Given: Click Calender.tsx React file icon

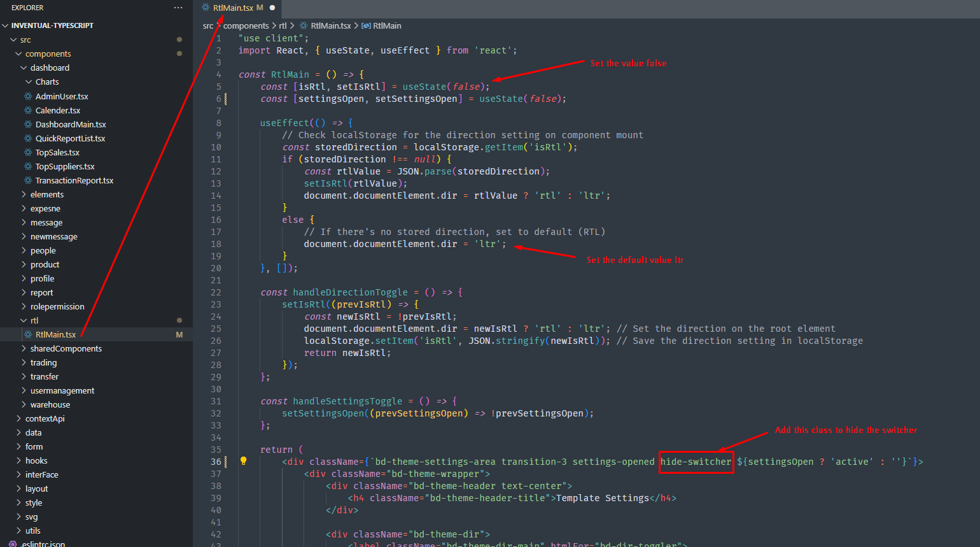Looking at the screenshot, I should 28,110.
